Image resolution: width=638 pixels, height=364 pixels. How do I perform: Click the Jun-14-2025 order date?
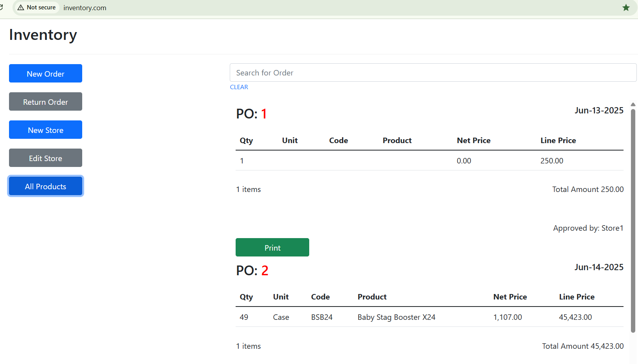(598, 267)
